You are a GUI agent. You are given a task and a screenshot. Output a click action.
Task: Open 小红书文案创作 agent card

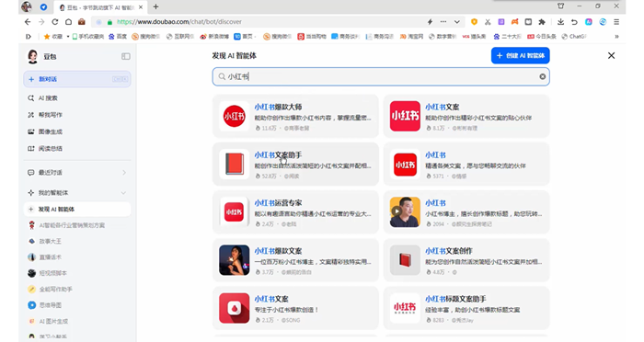pos(466,260)
